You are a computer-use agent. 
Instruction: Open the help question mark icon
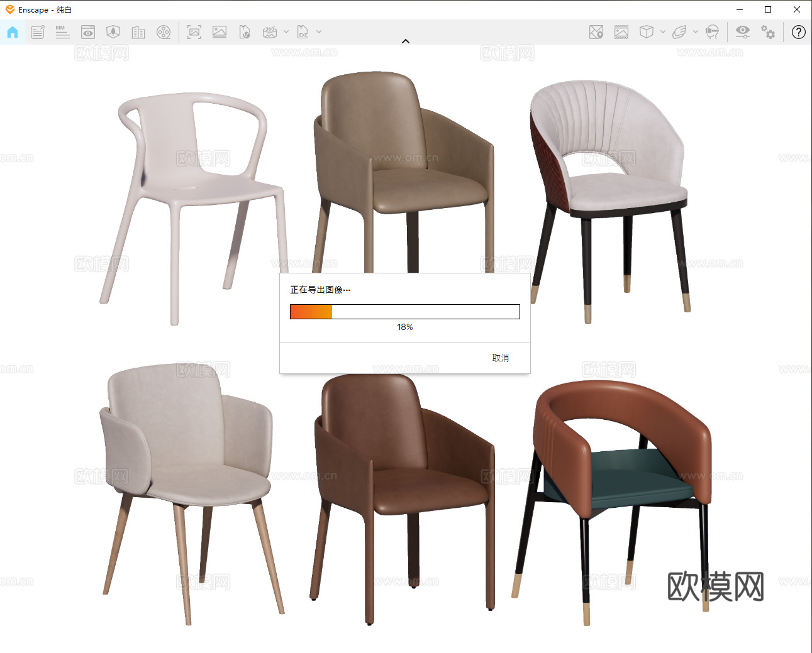click(x=799, y=32)
